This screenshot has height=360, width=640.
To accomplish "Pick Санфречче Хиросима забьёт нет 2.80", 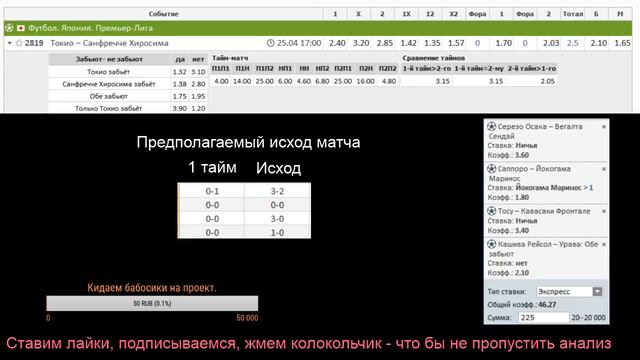I will click(x=198, y=84).
